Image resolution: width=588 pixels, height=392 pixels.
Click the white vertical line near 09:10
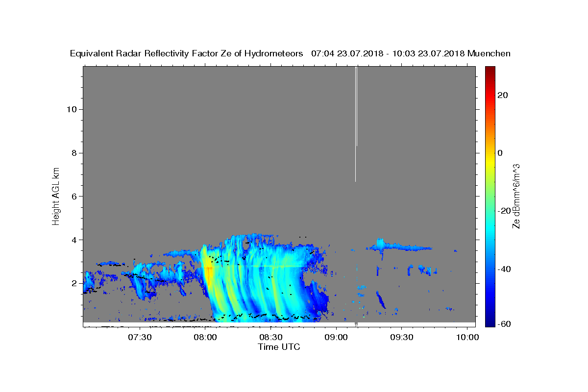pyautogui.click(x=356, y=124)
